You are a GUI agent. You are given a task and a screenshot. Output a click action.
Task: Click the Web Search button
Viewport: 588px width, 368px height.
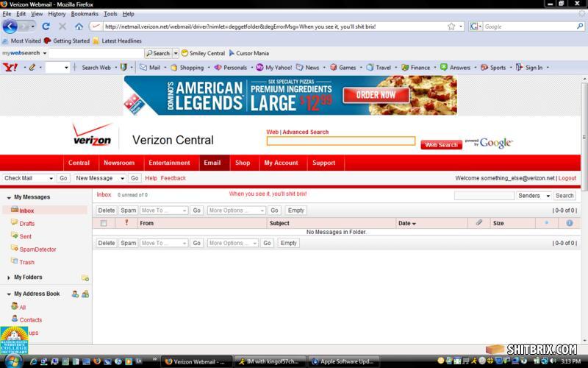click(442, 144)
